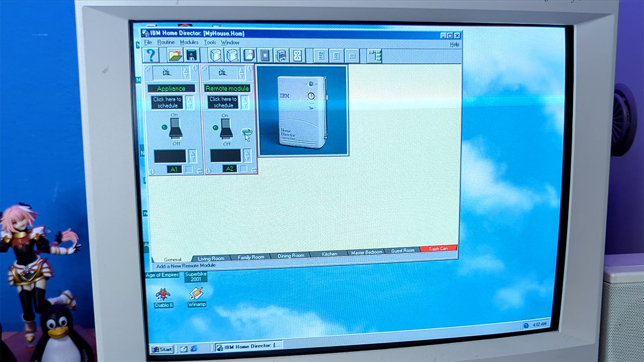The image size is (644, 362).
Task: Click 'Click here to schedule' in the Remote module panel
Action: [223, 103]
